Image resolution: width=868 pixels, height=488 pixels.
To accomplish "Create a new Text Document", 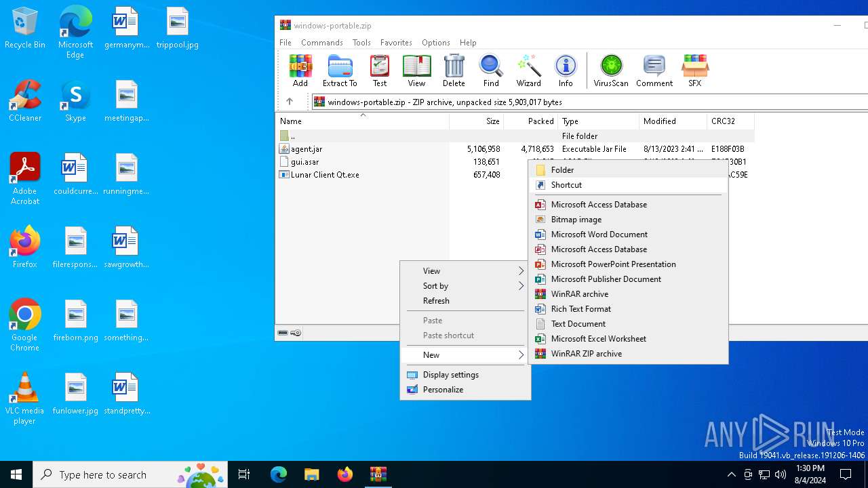I will click(628, 323).
